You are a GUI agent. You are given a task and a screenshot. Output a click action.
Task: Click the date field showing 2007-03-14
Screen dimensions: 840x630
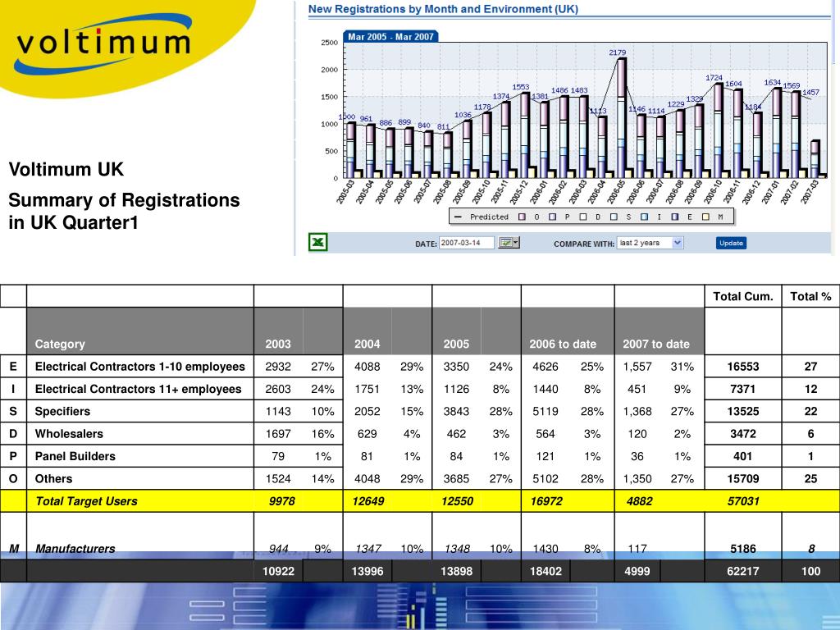[466, 243]
